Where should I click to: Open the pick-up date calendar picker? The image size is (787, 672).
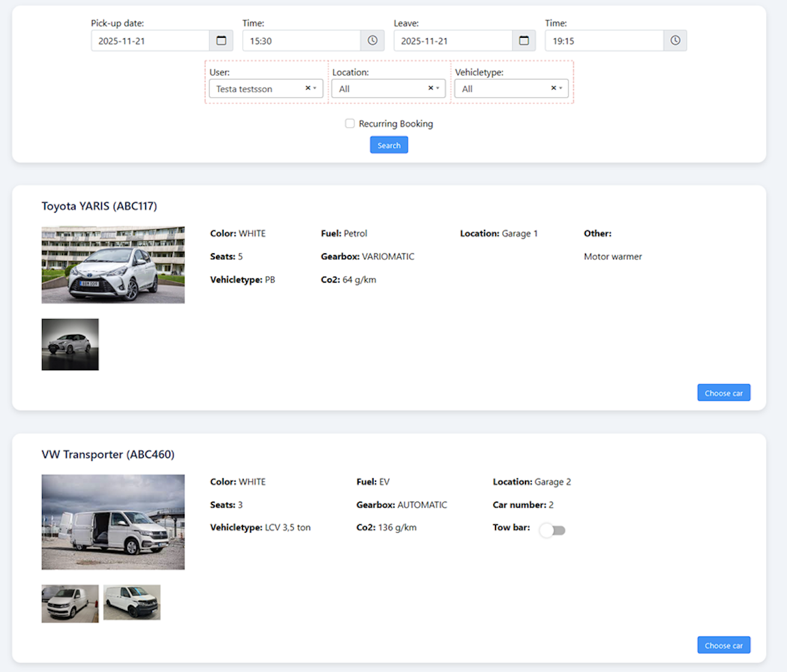(221, 40)
